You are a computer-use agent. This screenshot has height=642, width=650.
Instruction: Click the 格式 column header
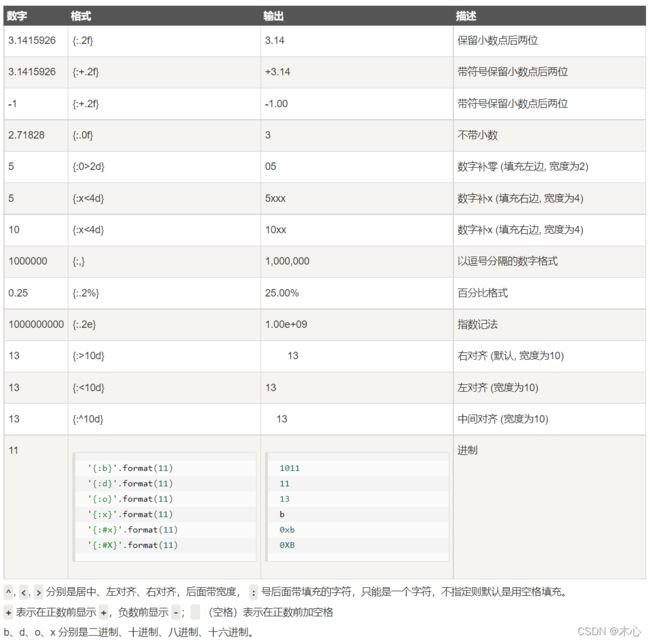point(80,16)
